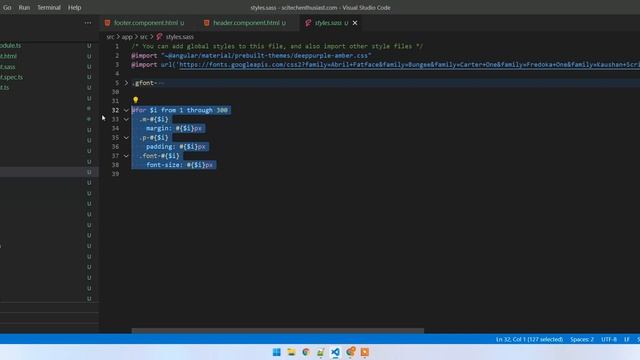
Task: Open the Chrome icon with orange badge on taskbar
Action: pos(350,352)
